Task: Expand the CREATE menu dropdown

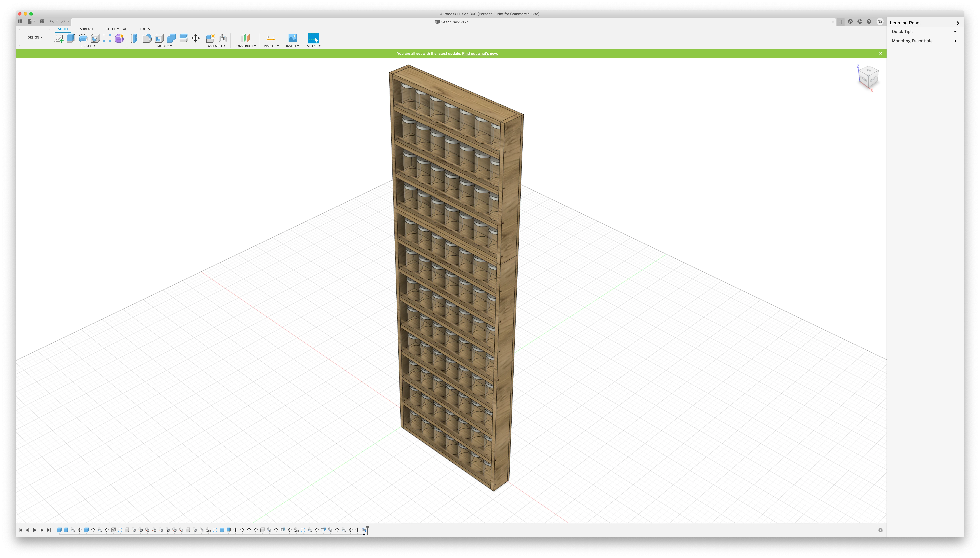Action: click(x=88, y=46)
